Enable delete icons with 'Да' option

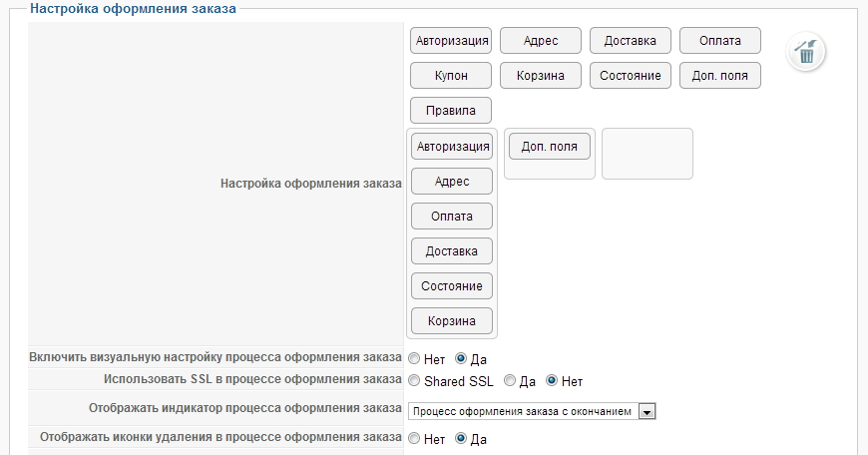click(x=461, y=438)
